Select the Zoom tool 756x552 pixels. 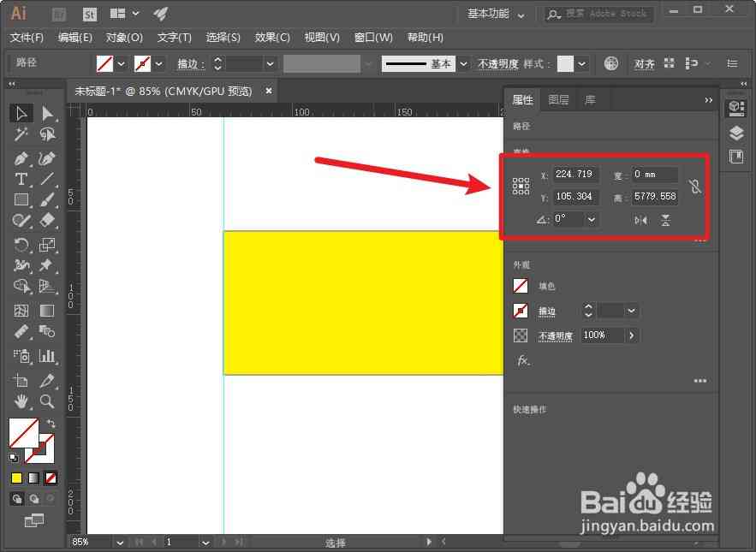tap(47, 401)
